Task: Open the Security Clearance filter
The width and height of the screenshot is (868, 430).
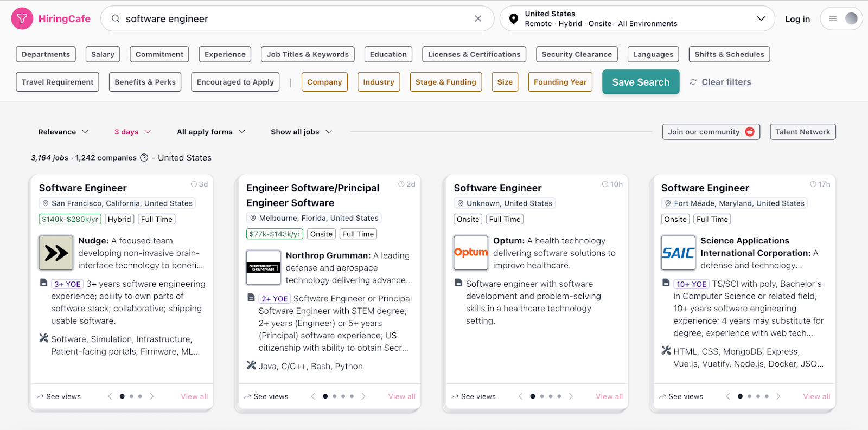Action: tap(577, 54)
